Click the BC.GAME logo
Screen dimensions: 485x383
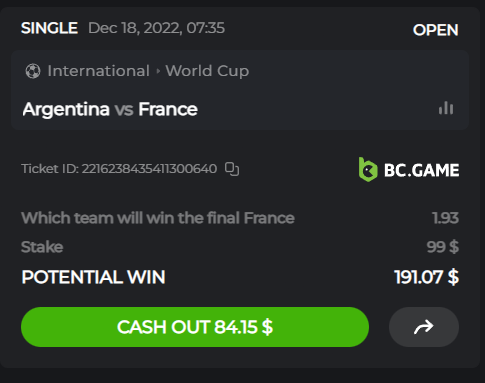coord(409,170)
